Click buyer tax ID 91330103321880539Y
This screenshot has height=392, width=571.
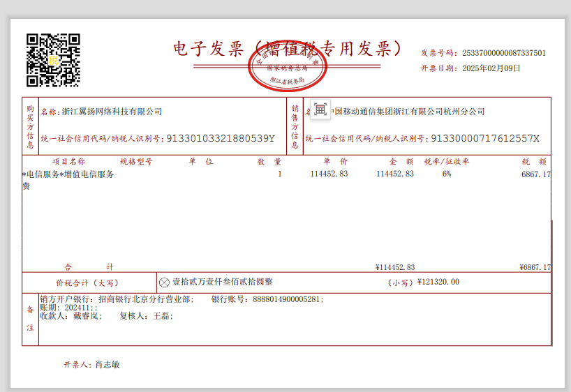point(220,139)
